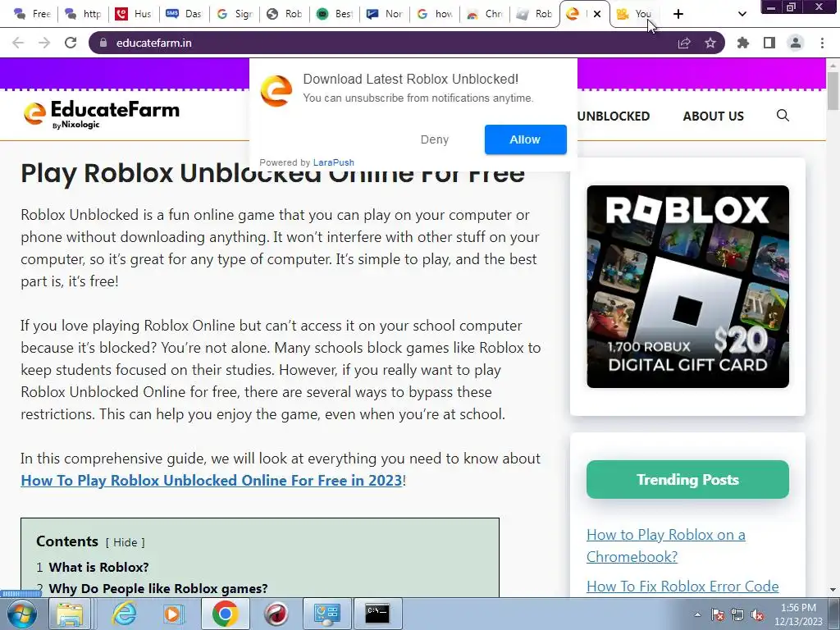Viewport: 840px width, 630px height.
Task: Open the Chrome side panel
Action: (769, 43)
